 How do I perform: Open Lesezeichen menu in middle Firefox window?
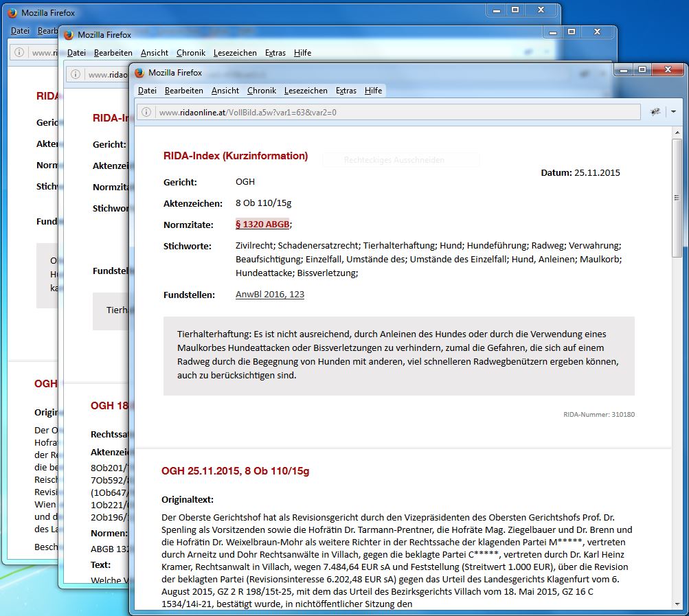pyautogui.click(x=235, y=53)
